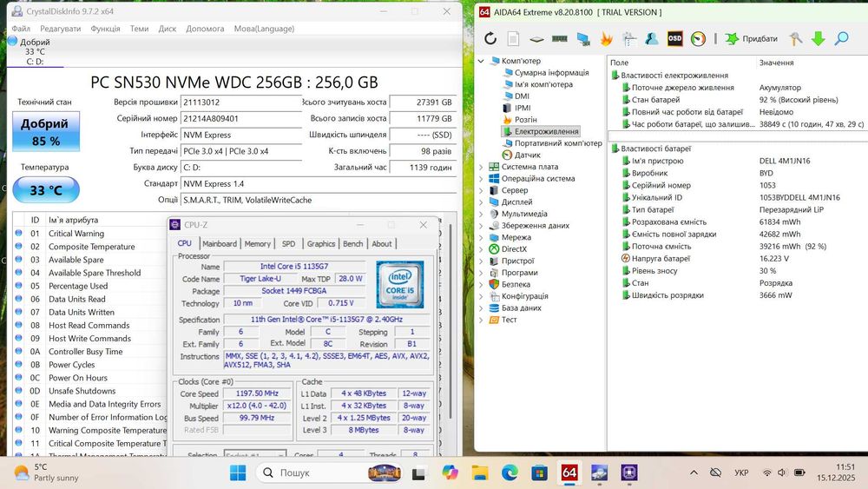Open the Файл menu in CrystalDiskInfo

[x=21, y=29]
